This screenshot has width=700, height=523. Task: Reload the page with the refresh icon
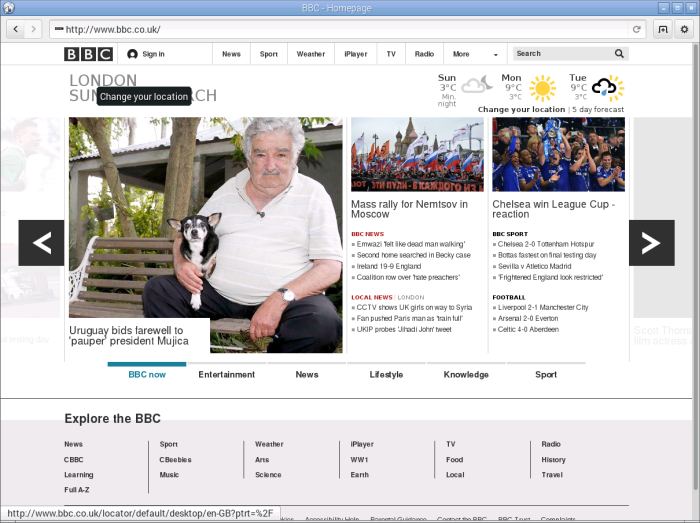point(637,29)
